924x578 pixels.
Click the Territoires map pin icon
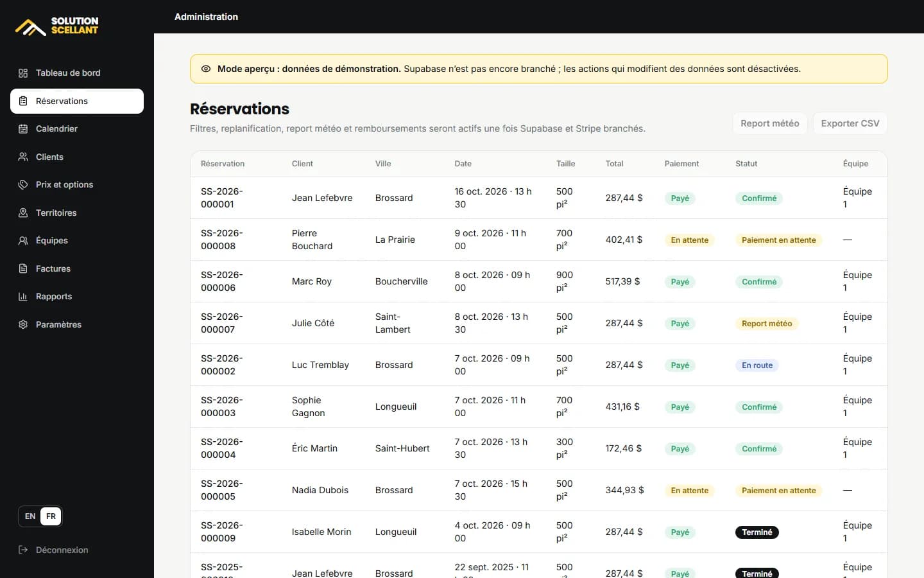click(x=23, y=213)
